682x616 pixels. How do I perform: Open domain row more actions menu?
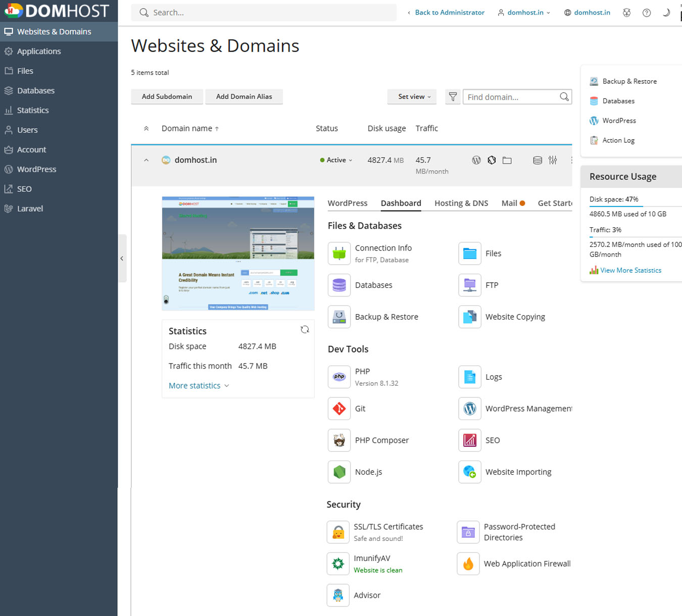coord(571,160)
